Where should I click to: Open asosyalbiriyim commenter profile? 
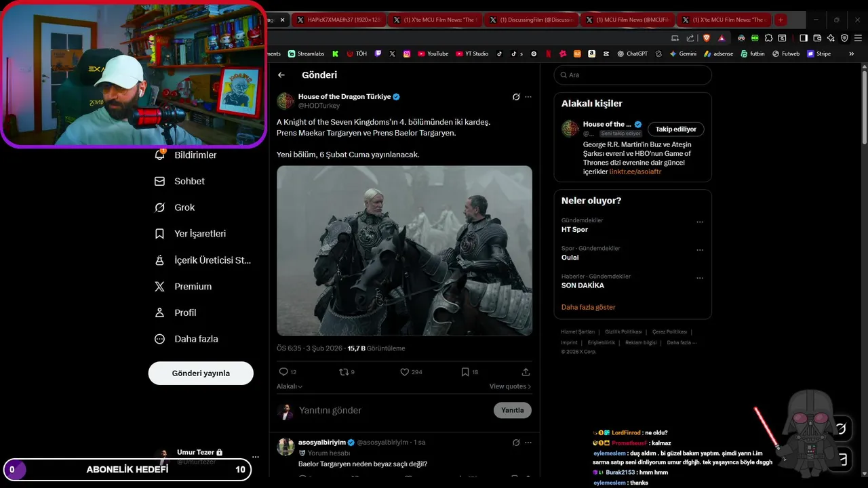(322, 443)
